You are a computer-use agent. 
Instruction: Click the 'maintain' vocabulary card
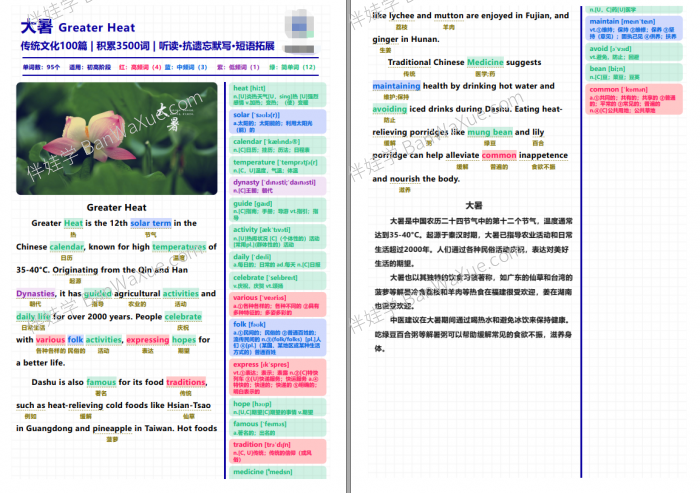(x=634, y=28)
